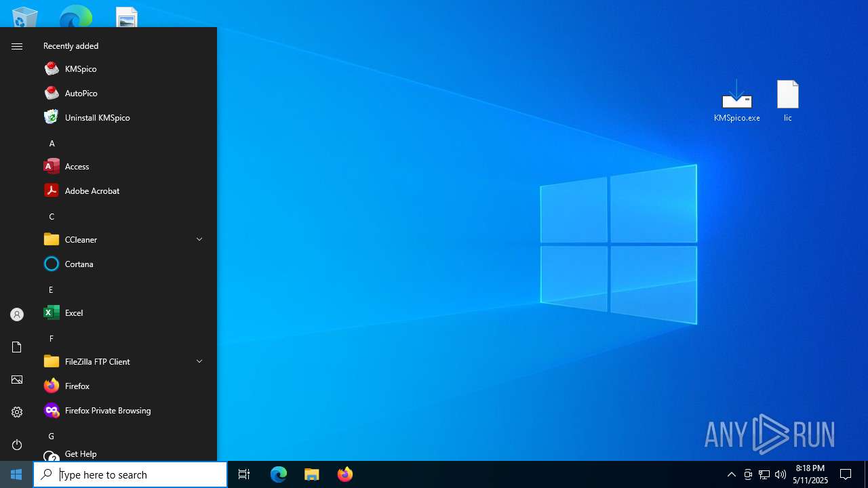This screenshot has height=488, width=868.
Task: Open the CCleaner folder entry
Action: 124,240
